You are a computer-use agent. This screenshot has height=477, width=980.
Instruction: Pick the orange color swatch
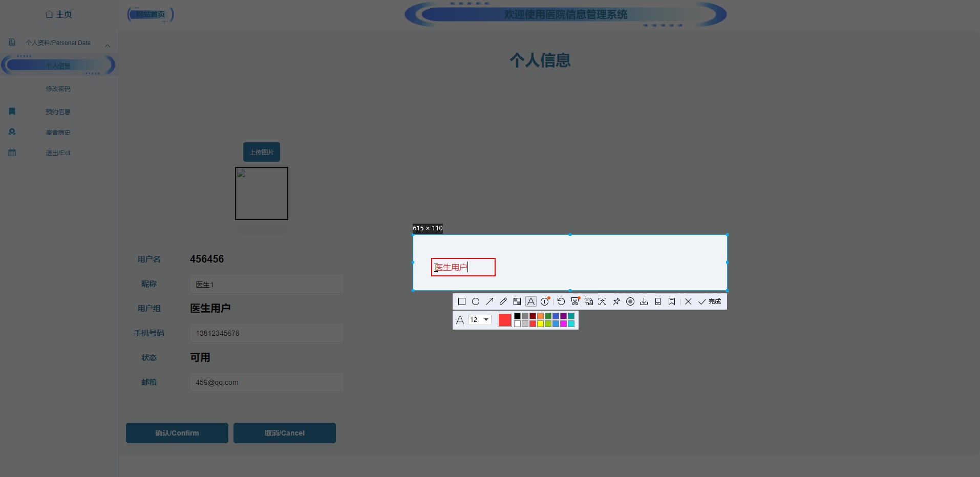point(540,316)
